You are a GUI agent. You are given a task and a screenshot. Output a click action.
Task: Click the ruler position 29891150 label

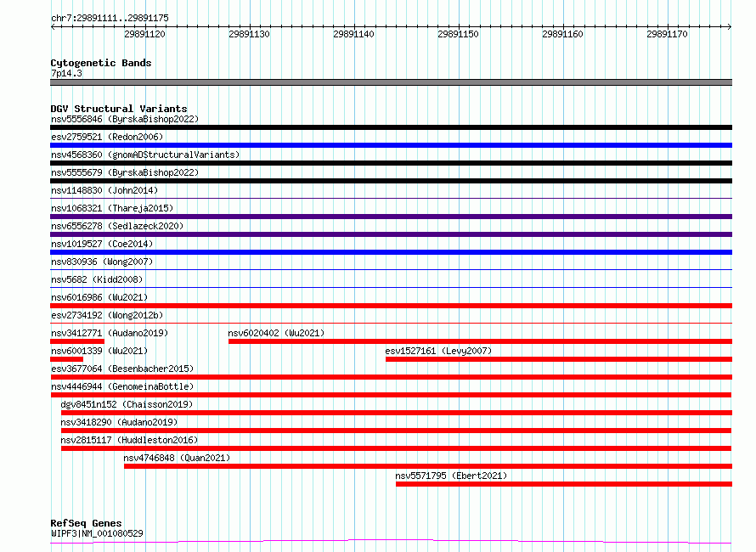pos(458,34)
